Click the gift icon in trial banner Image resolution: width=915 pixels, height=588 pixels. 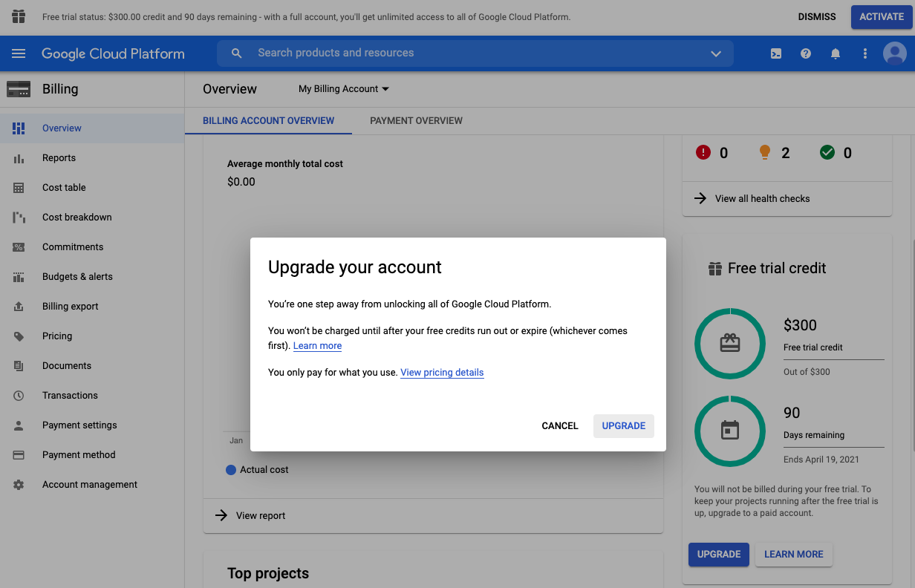coord(19,16)
